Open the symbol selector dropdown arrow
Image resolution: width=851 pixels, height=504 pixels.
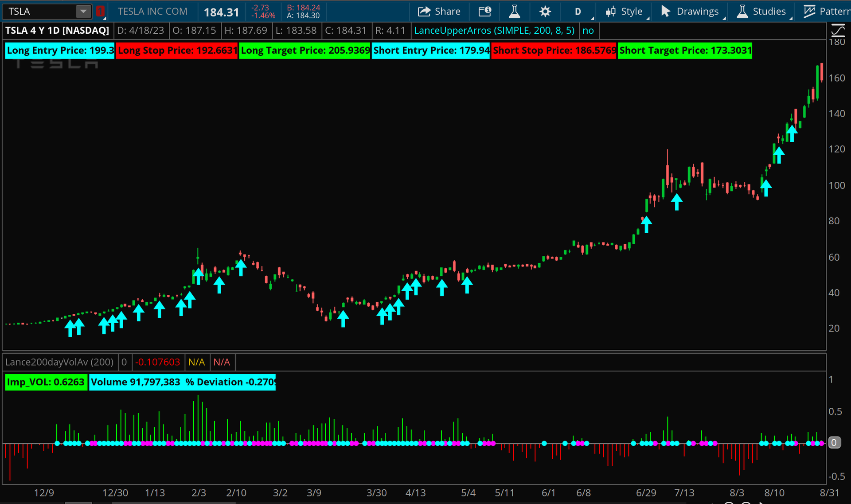tap(83, 11)
